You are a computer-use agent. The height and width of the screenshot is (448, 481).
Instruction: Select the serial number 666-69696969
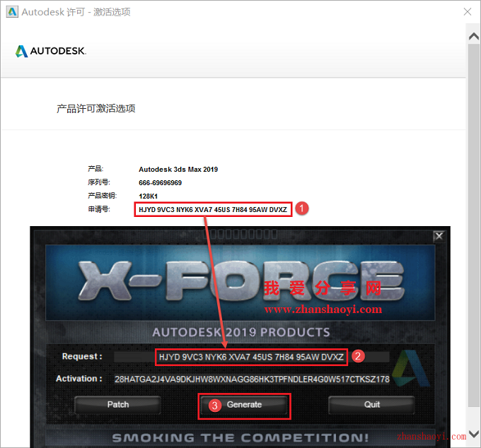pos(160,183)
